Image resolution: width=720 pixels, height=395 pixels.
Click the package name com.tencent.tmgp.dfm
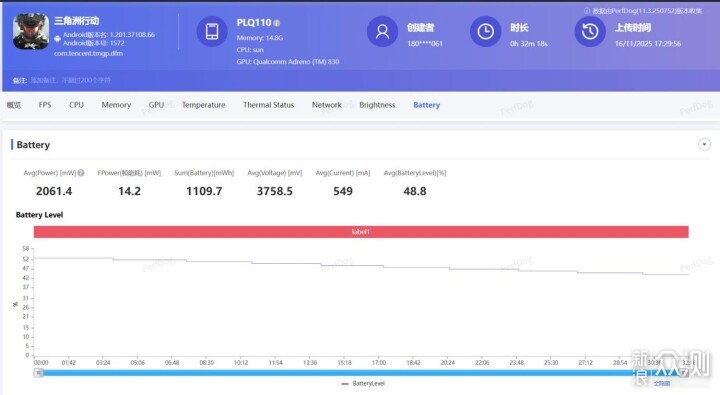coord(88,53)
